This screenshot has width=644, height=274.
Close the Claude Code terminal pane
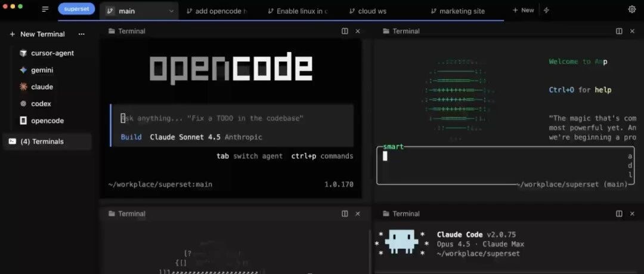632,214
